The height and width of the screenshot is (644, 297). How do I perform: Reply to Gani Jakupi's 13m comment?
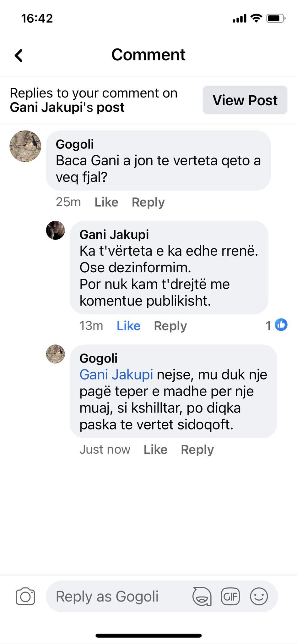tap(170, 326)
